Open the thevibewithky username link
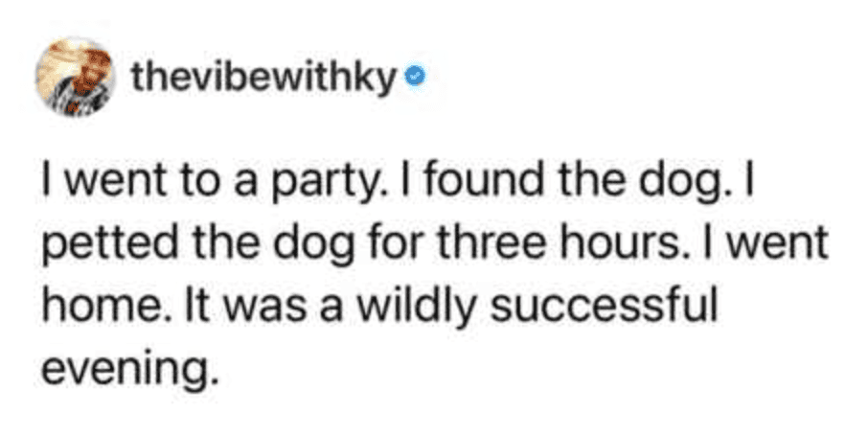This screenshot has height=437, width=868. pos(266,78)
